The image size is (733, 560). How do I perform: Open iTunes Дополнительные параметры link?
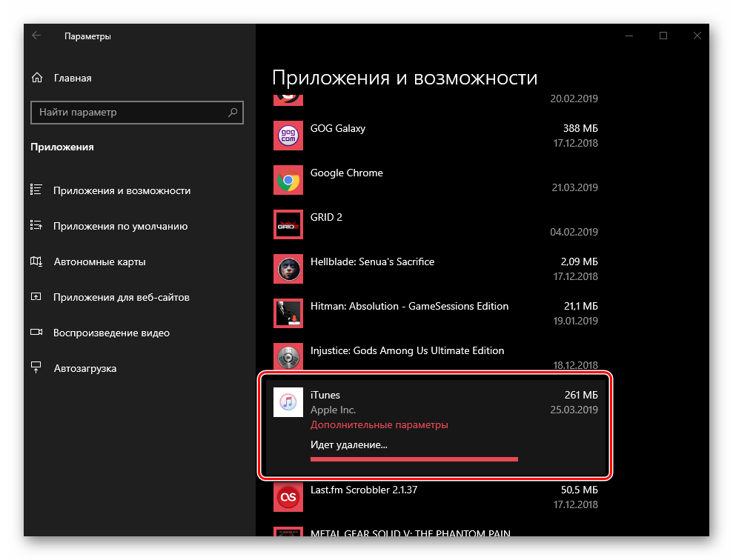pyautogui.click(x=379, y=425)
